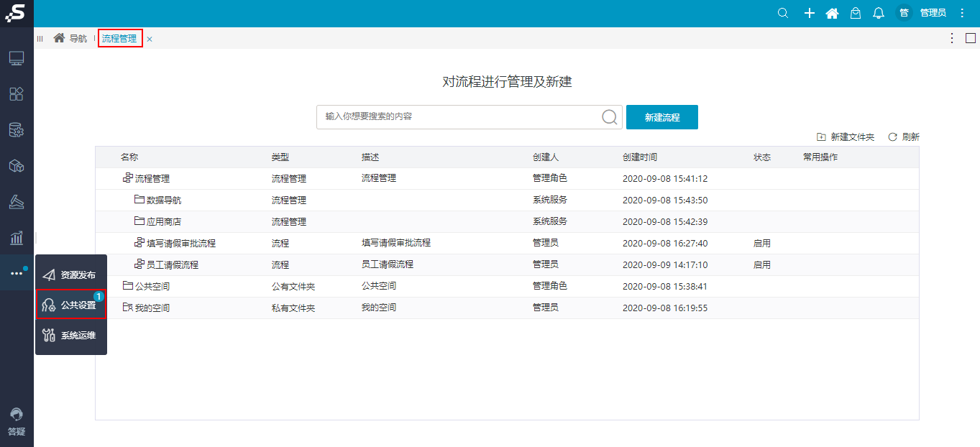Viewport: 980px width, 447px height.
Task: Select the 流程管理 tab
Action: point(119,39)
